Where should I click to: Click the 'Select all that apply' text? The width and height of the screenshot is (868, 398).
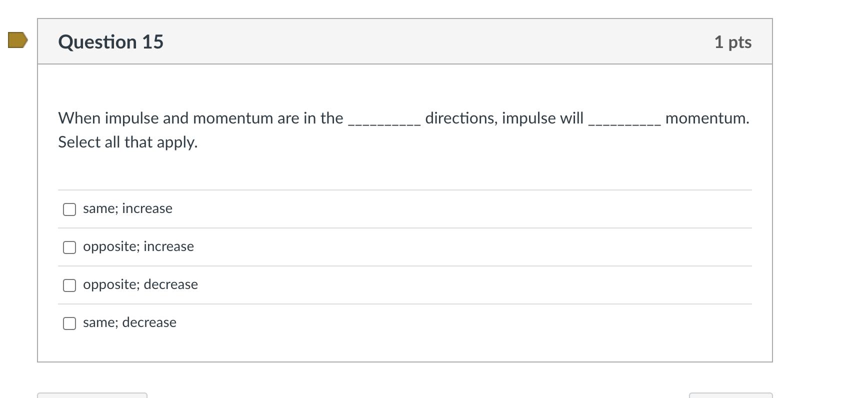tap(127, 142)
